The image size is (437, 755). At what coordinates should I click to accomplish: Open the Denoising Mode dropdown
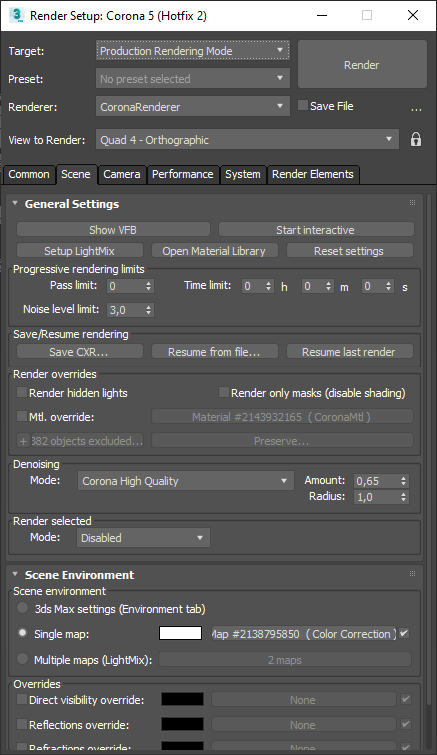186,481
